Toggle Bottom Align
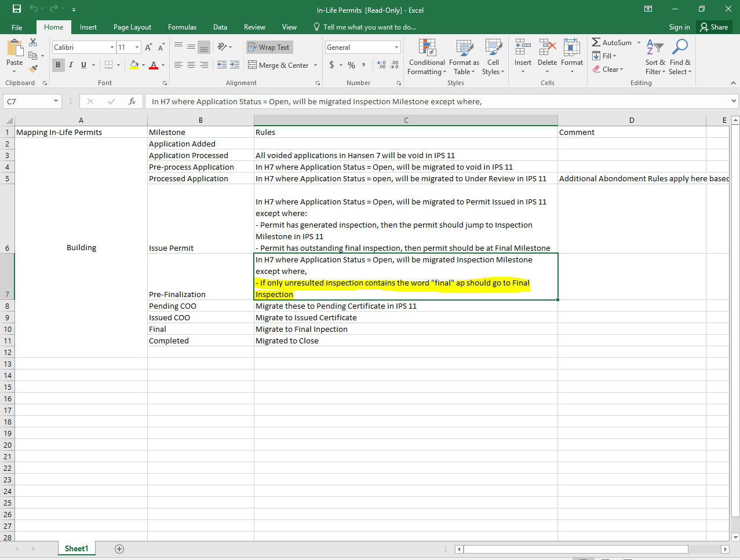The height and width of the screenshot is (560, 740). pos(204,47)
